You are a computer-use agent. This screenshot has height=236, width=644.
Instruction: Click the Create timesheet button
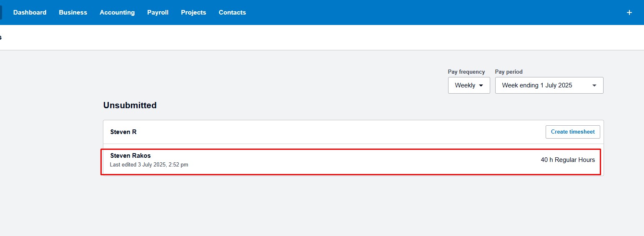(x=573, y=132)
